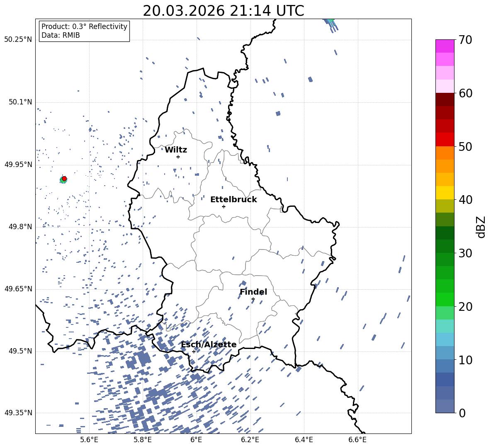Click the 'Esch/Alzette' map label
The height and width of the screenshot is (448, 491).
209,345
